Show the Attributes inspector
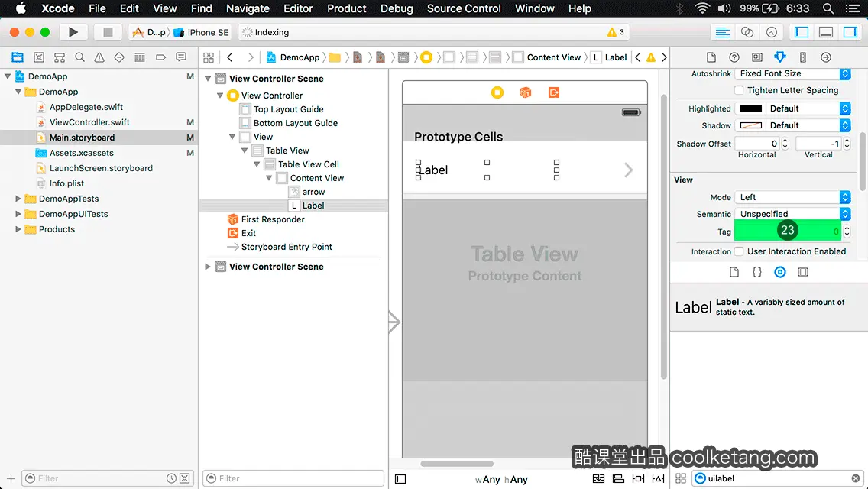Image resolution: width=868 pixels, height=489 pixels. click(780, 57)
